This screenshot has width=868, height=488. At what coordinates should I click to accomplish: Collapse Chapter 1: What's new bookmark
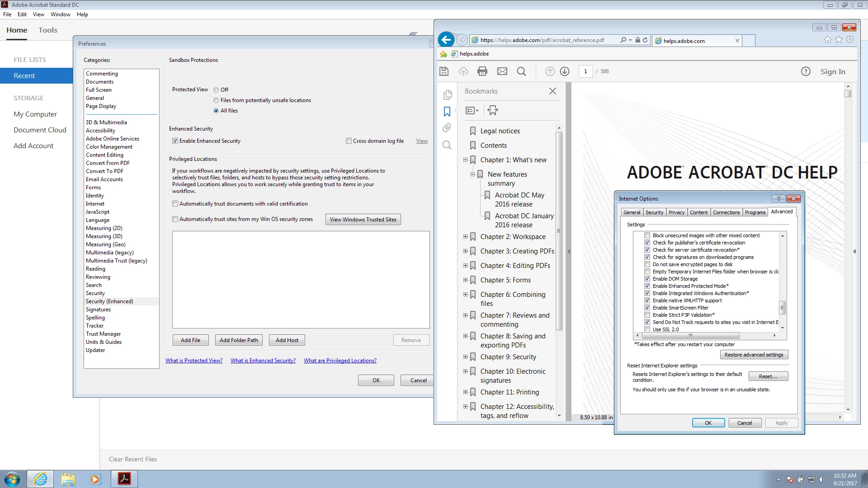tap(465, 160)
